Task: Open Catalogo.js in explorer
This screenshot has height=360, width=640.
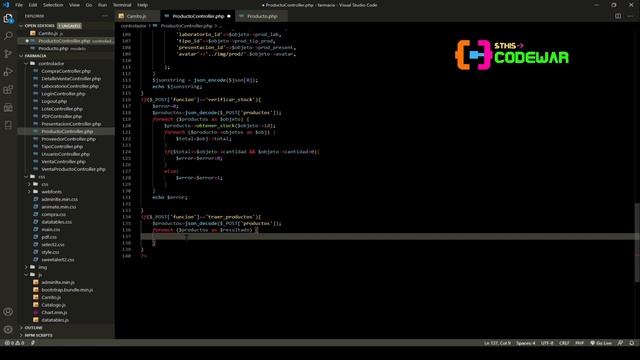Action: coord(53,305)
